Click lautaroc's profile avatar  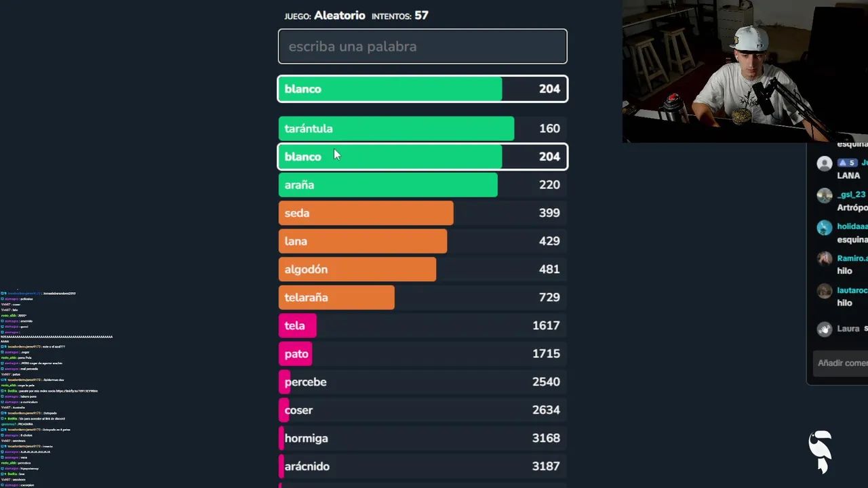click(x=825, y=291)
